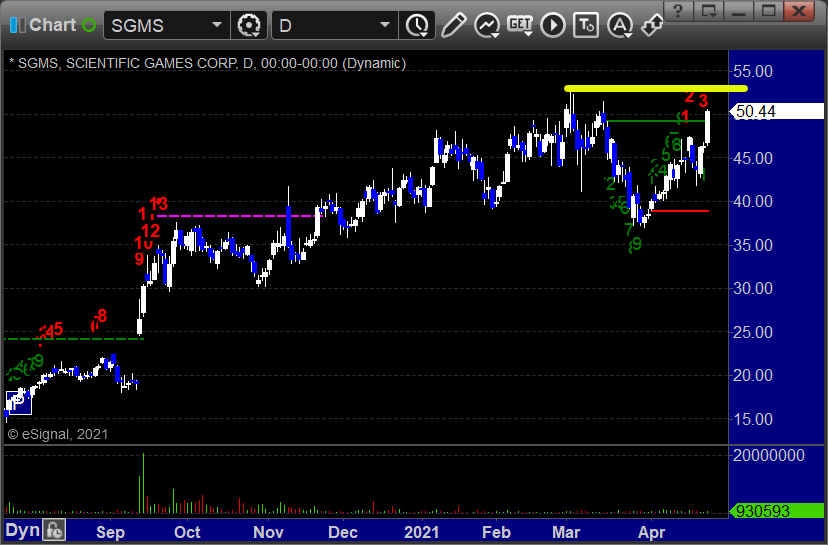828x545 pixels.
Task: Click the Apr label on time axis
Action: pos(651,532)
